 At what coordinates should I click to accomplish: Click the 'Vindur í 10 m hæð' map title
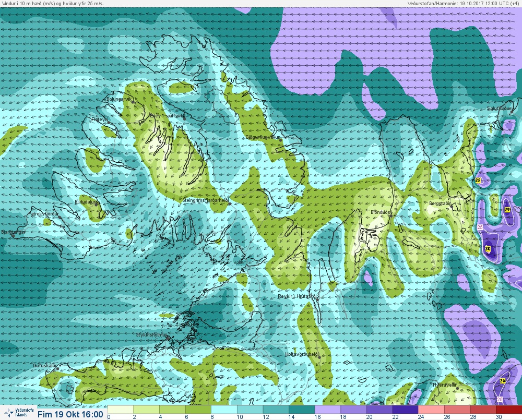click(53, 3)
